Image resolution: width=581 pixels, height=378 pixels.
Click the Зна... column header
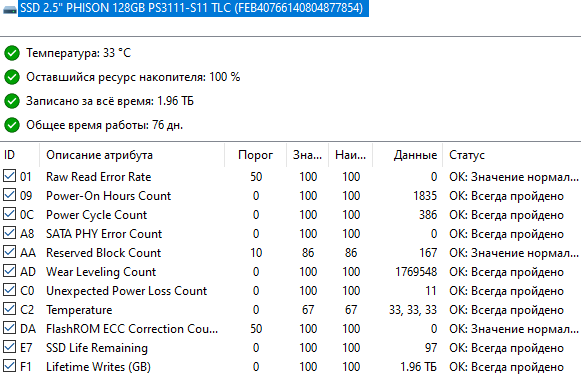point(307,155)
